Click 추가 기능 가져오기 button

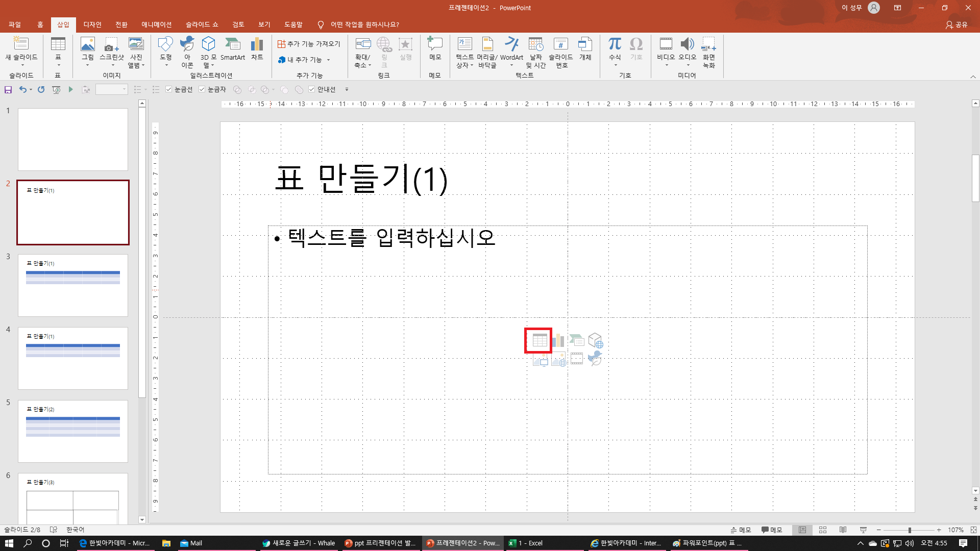coord(309,44)
